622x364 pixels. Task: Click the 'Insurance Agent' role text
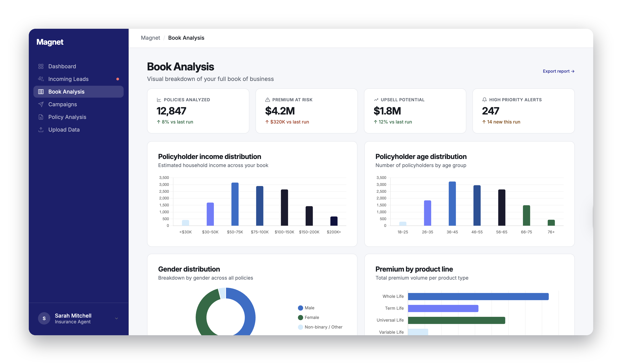tap(73, 322)
